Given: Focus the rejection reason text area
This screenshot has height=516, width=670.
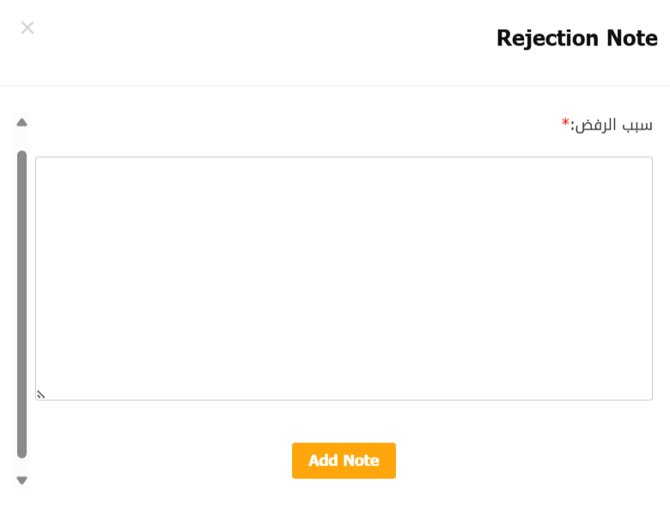Looking at the screenshot, I should pos(344,278).
